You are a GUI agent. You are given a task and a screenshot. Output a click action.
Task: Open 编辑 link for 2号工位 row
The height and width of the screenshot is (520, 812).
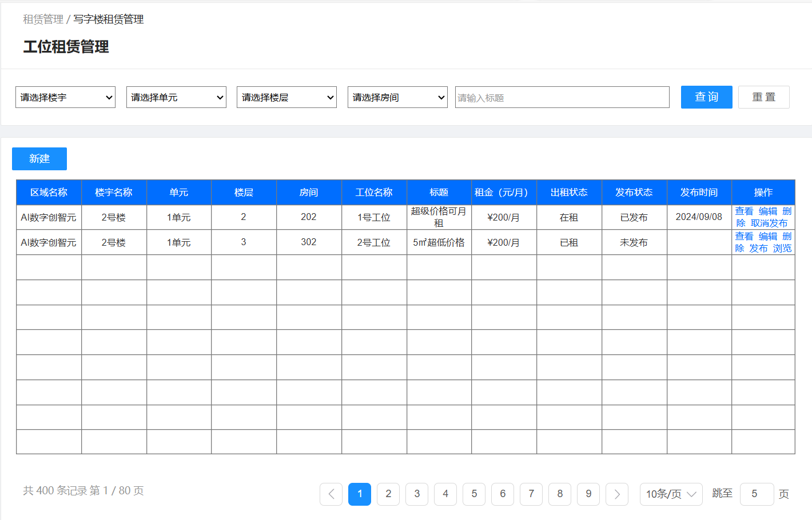768,237
